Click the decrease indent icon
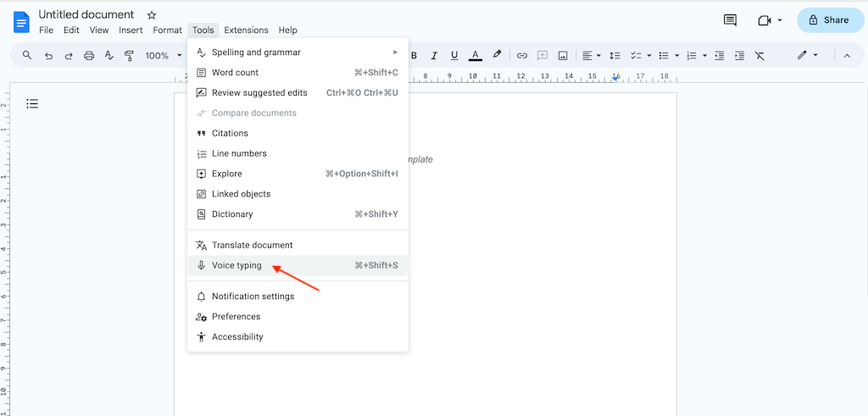 [x=719, y=55]
